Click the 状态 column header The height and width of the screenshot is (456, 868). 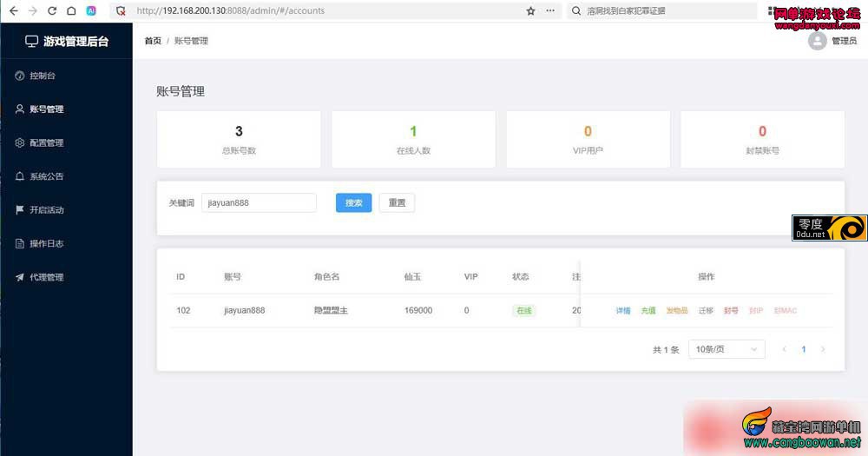point(520,276)
